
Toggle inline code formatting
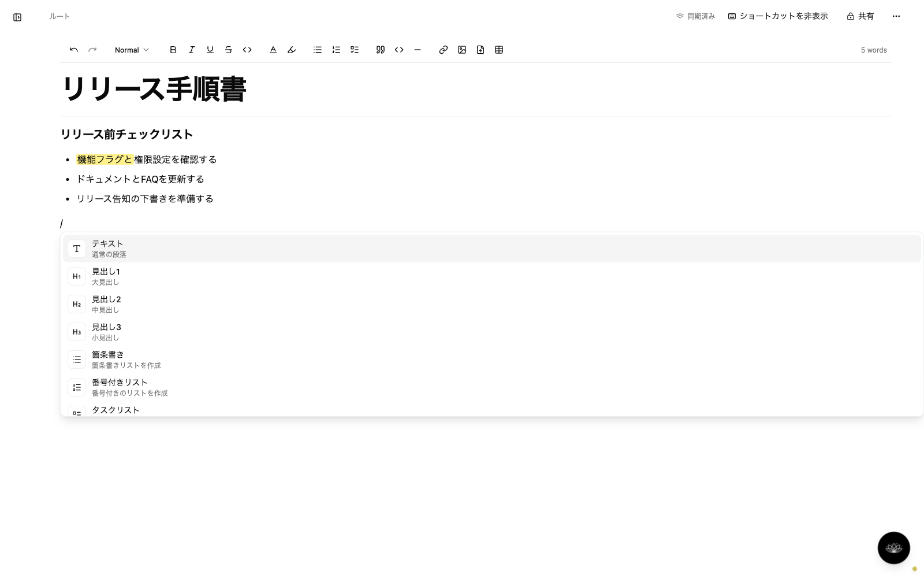(x=247, y=50)
